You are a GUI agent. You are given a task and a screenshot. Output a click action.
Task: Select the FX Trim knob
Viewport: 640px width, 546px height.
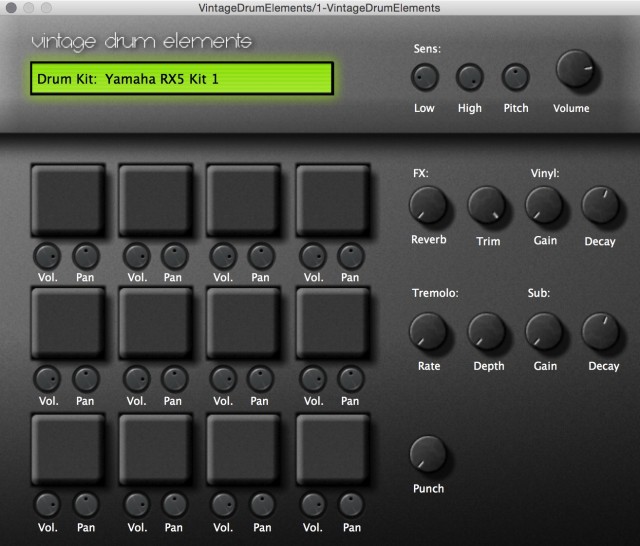[487, 205]
